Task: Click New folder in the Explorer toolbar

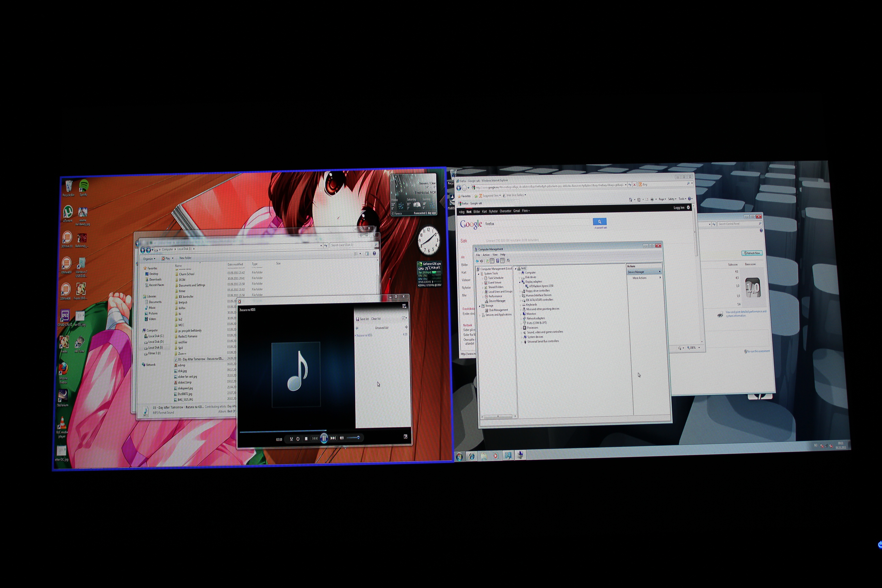Action: [x=185, y=258]
